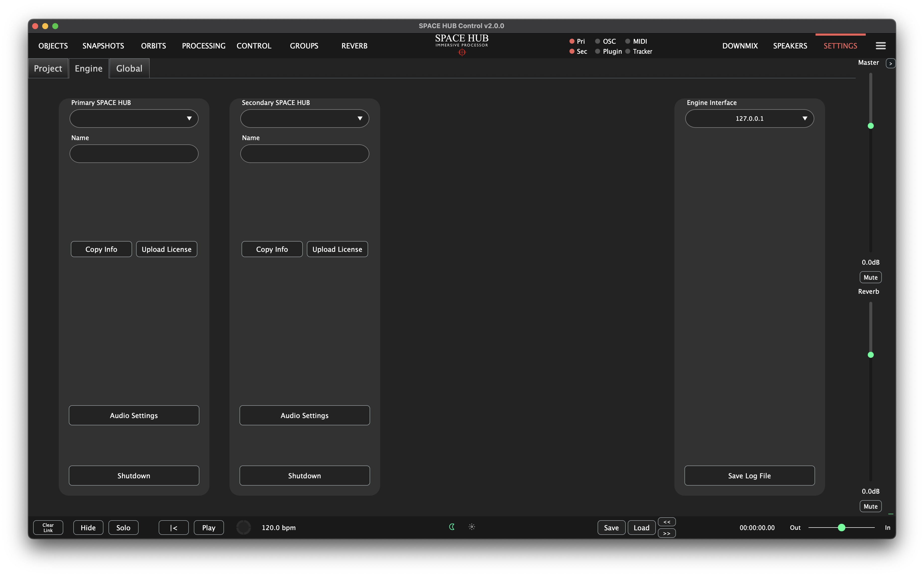Click the return-to-start |< transport button
This screenshot has width=924, height=576.
(x=173, y=528)
